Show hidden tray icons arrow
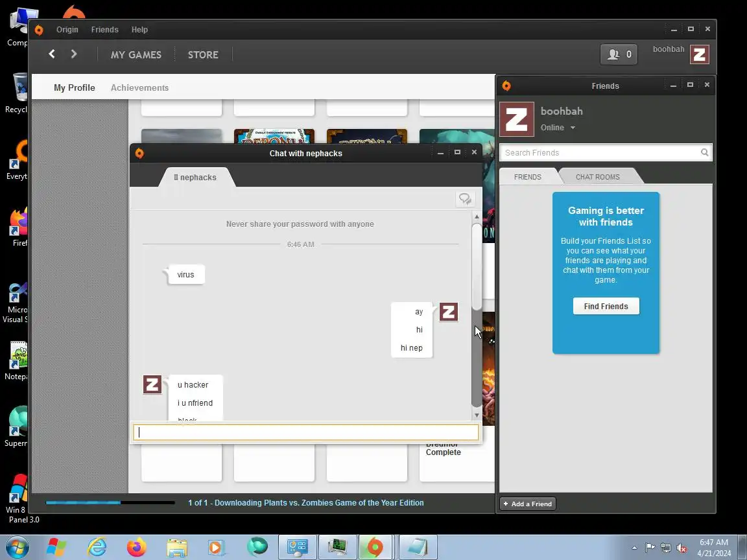 coord(635,548)
